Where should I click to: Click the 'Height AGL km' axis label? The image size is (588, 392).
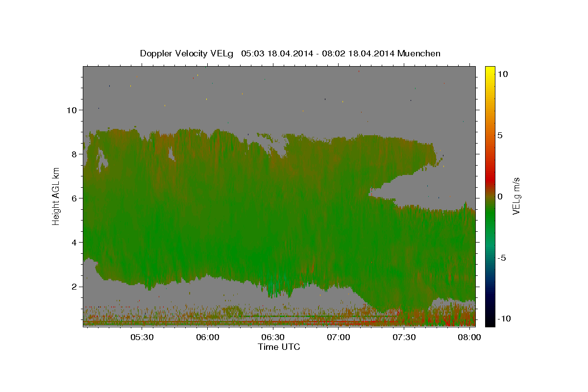click(x=56, y=196)
